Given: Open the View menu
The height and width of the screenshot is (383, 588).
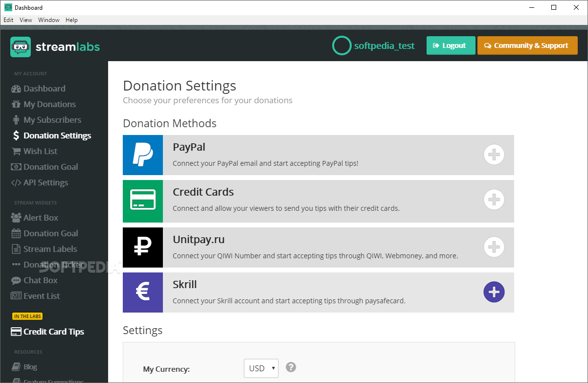Looking at the screenshot, I should pyautogui.click(x=26, y=20).
